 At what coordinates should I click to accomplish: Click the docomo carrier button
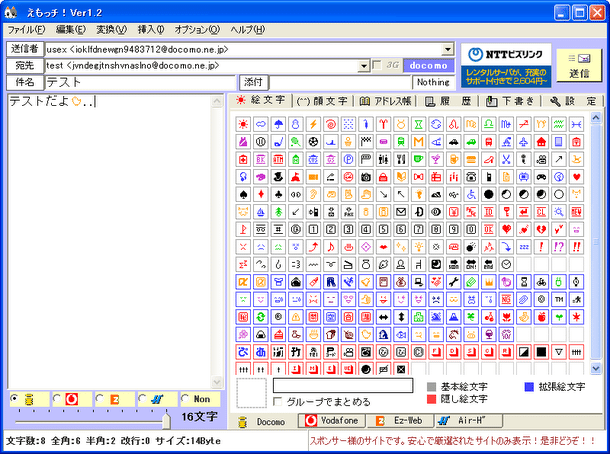[x=429, y=66]
